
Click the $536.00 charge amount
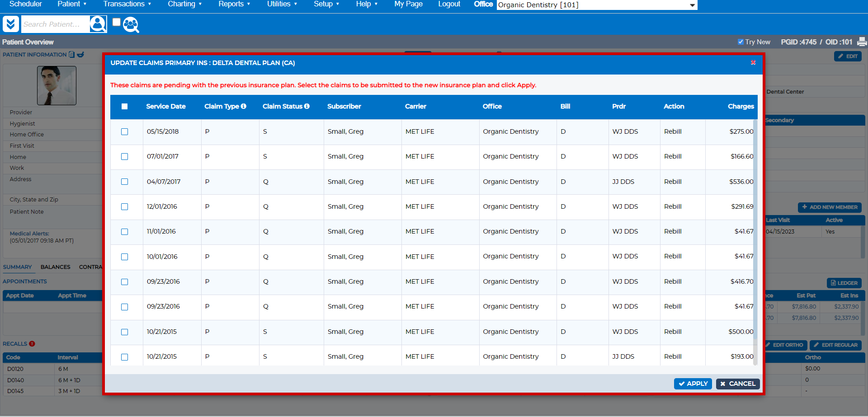[741, 182]
